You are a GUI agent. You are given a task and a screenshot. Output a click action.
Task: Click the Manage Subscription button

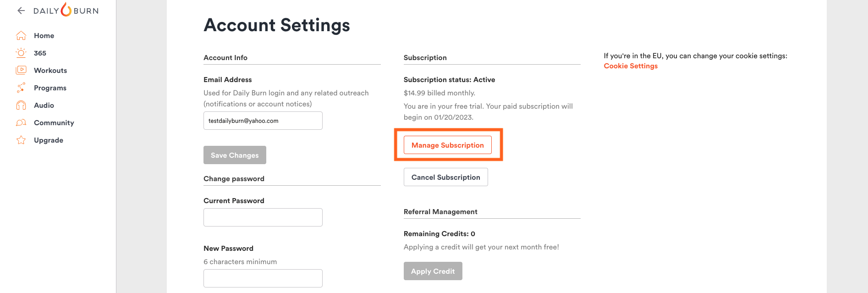click(448, 145)
